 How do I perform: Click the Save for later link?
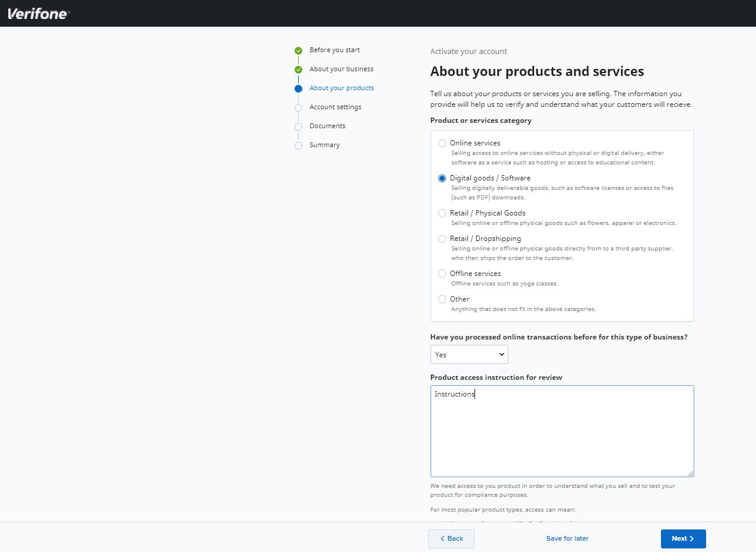pos(567,538)
